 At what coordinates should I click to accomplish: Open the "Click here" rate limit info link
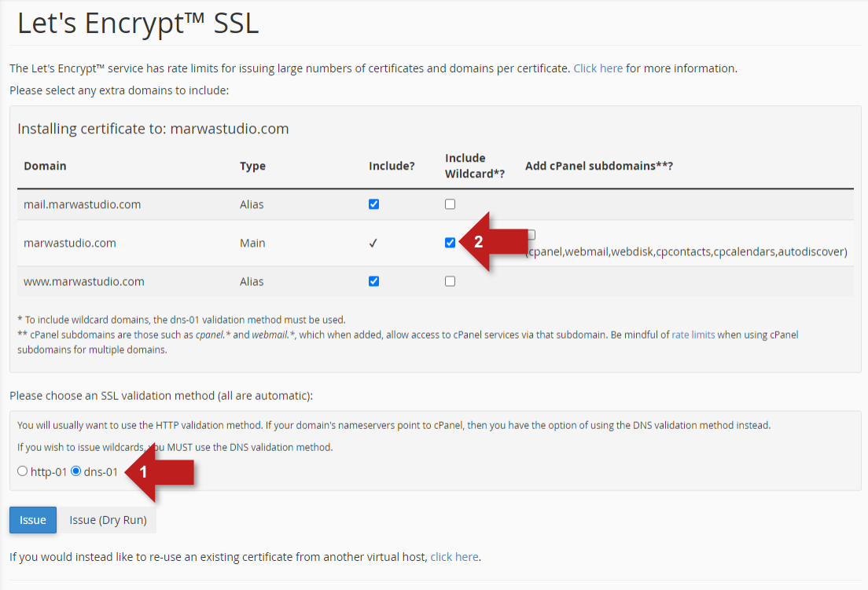pyautogui.click(x=598, y=68)
